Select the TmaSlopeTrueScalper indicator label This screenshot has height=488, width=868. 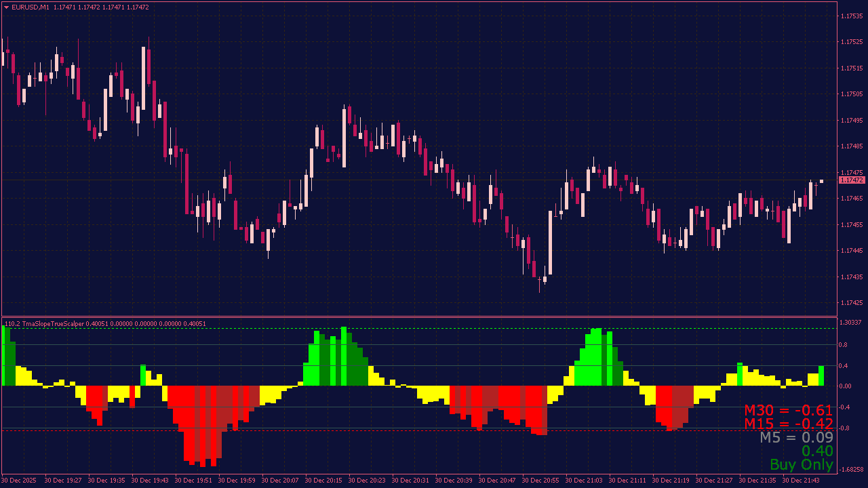click(x=54, y=323)
